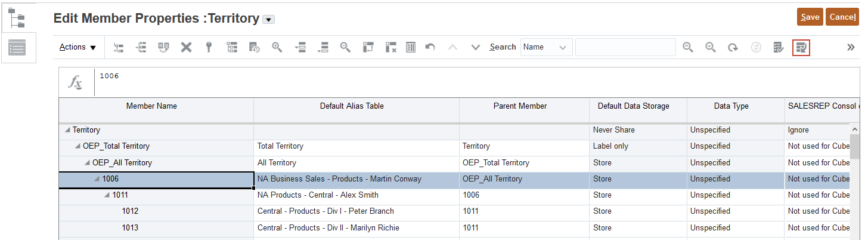Click the Cancel button
The height and width of the screenshot is (240, 868).
tap(842, 17)
